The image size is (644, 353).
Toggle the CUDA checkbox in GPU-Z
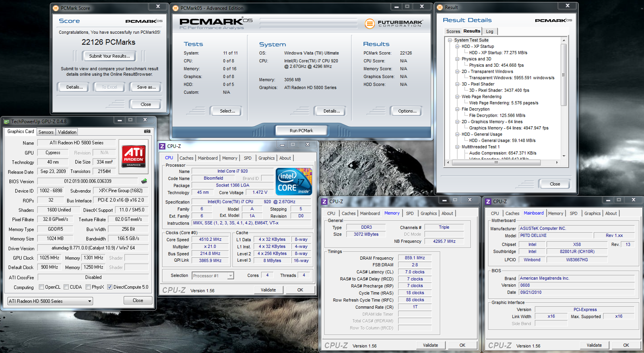pyautogui.click(x=66, y=287)
